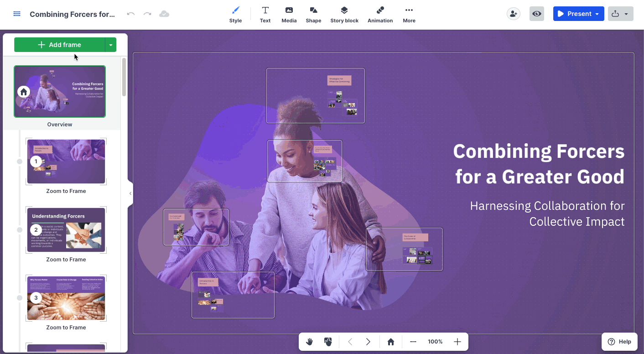Open the Animation panel
This screenshot has width=644, height=354.
pyautogui.click(x=380, y=15)
